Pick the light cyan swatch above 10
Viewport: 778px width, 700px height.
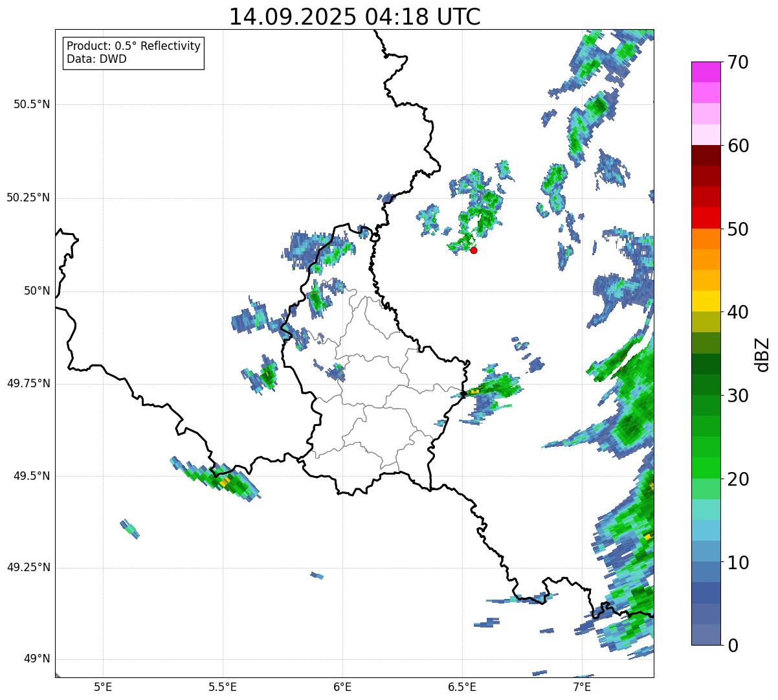tap(706, 530)
